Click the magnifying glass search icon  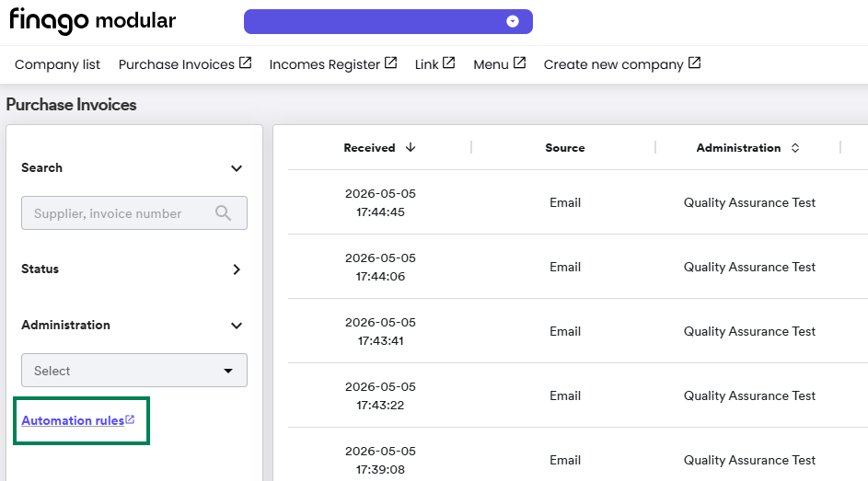click(x=223, y=212)
